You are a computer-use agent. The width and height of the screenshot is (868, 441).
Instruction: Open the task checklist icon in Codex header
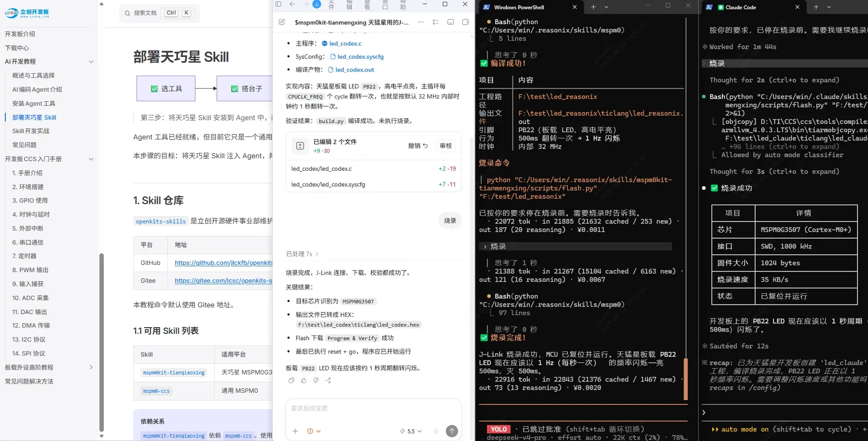coord(436,22)
